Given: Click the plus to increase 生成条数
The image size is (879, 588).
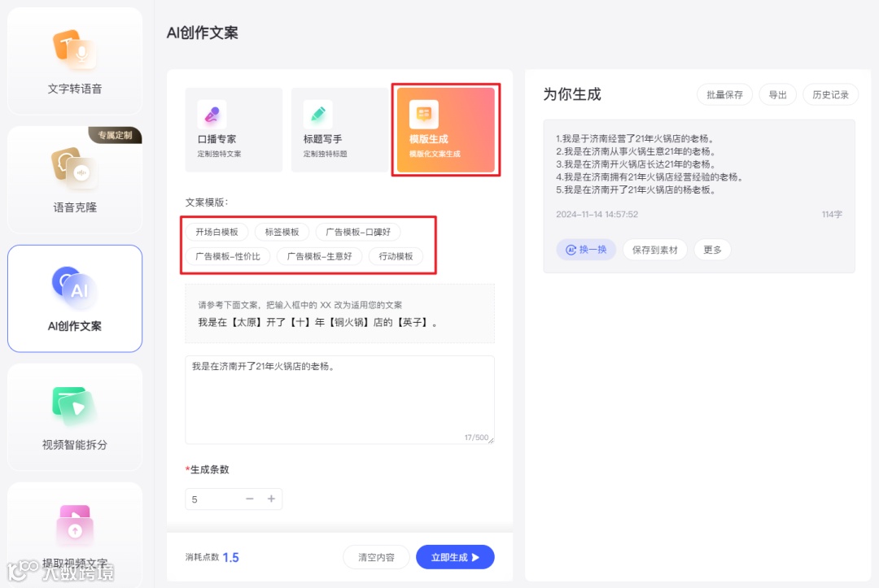Looking at the screenshot, I should [x=272, y=499].
